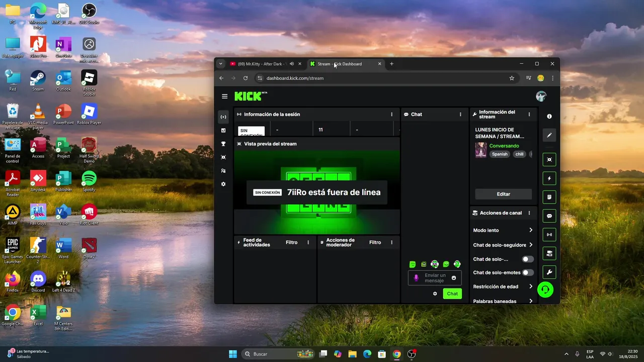
Task: Open Información del stream options menu
Action: (529, 115)
